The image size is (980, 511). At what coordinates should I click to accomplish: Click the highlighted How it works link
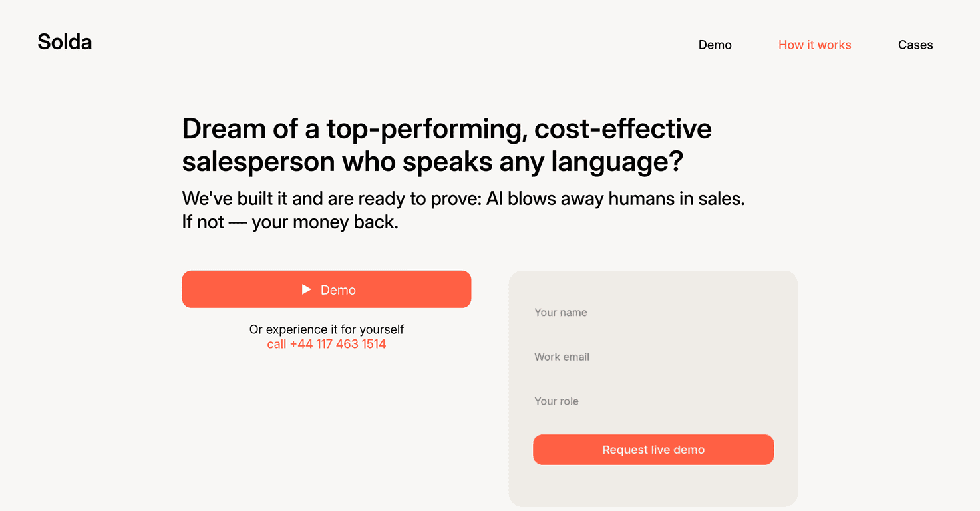[814, 45]
